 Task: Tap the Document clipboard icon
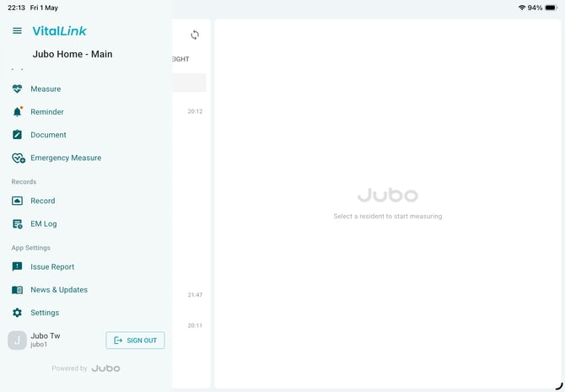pyautogui.click(x=17, y=135)
